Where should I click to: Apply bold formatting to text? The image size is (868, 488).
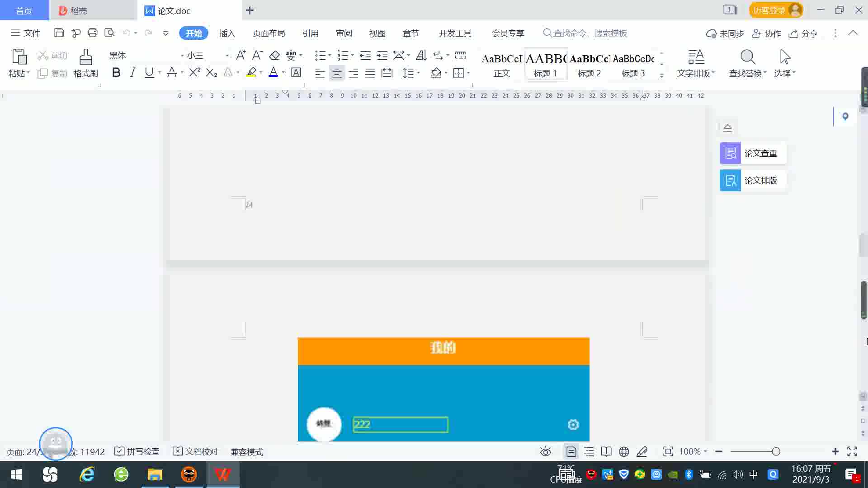pos(116,73)
